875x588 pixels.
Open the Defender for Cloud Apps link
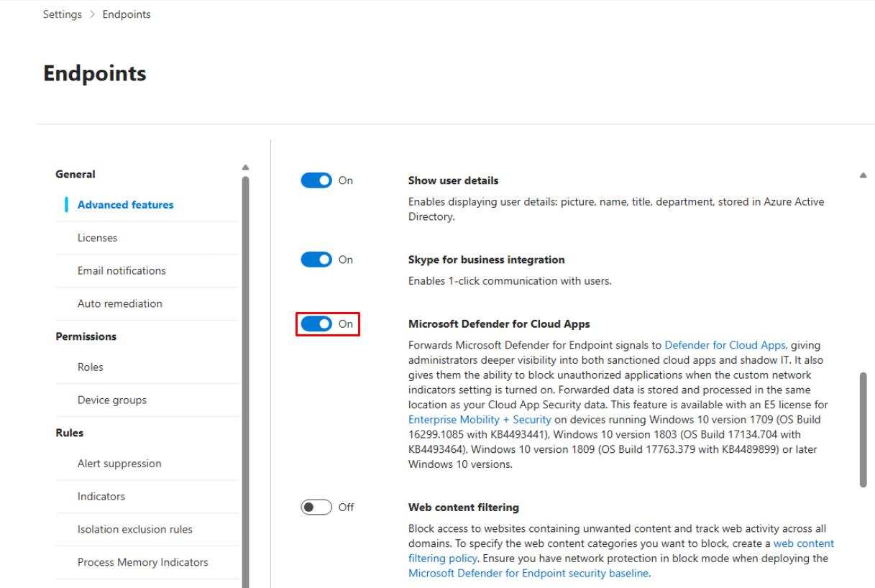pyautogui.click(x=725, y=345)
